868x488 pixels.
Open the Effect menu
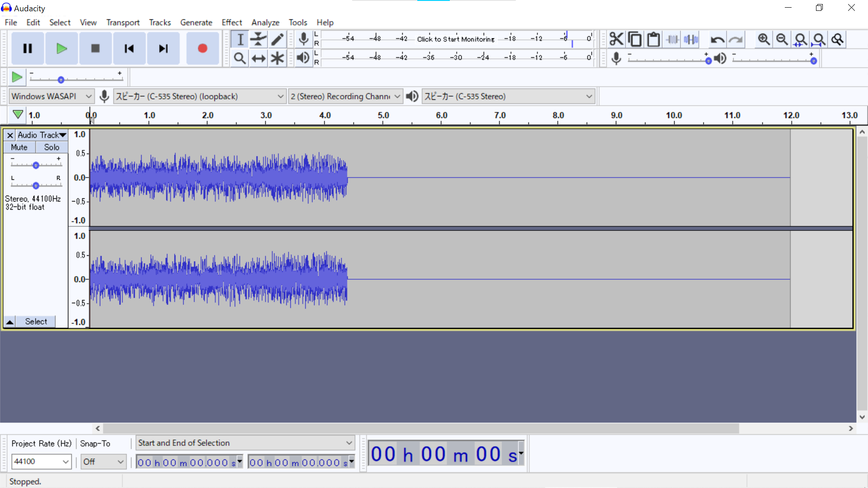232,22
